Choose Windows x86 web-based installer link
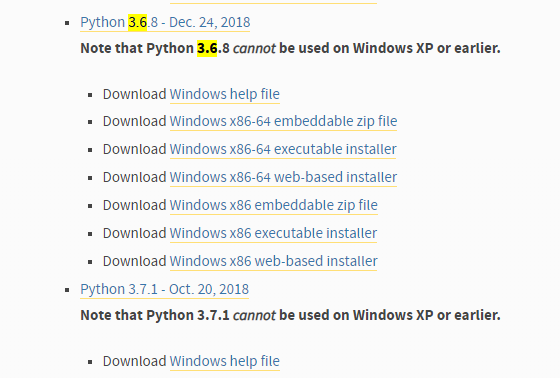The width and height of the screenshot is (560, 378). click(274, 261)
